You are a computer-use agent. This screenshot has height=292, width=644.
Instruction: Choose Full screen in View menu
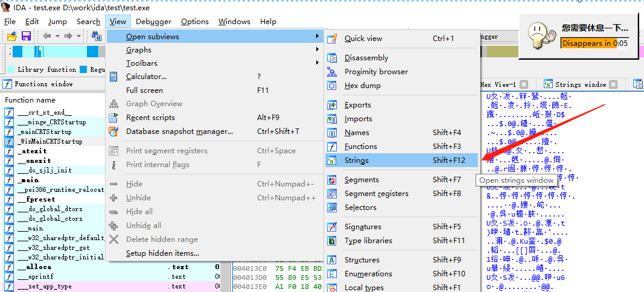tap(214, 90)
